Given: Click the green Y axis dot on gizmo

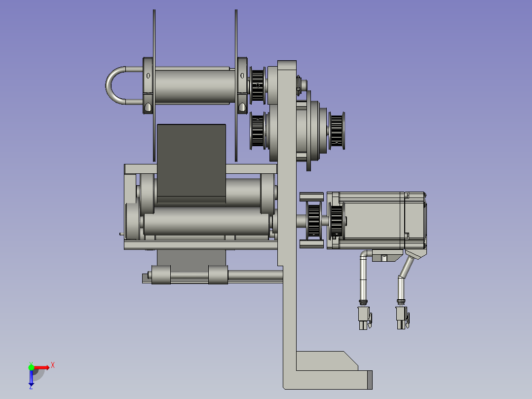Looking at the screenshot, I should tap(31, 367).
